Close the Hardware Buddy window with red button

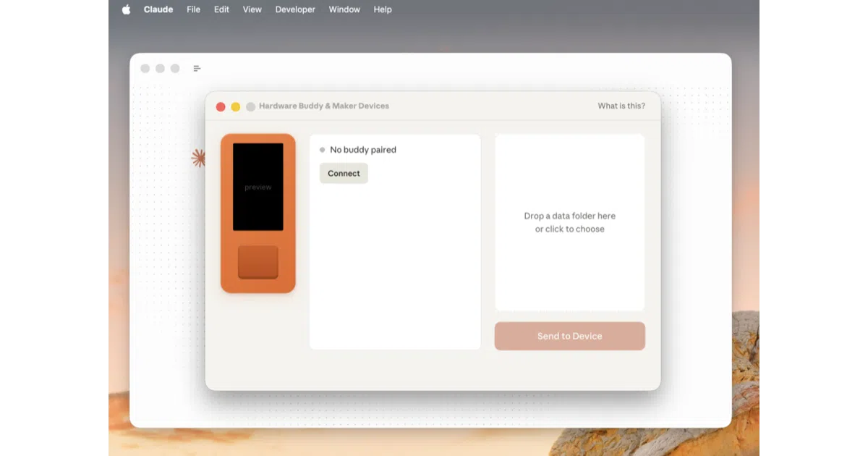point(221,106)
